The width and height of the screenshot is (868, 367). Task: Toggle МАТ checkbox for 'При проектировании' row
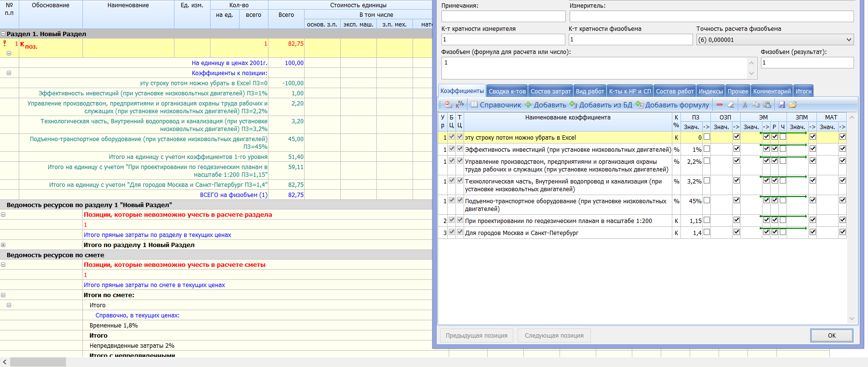[x=842, y=220]
